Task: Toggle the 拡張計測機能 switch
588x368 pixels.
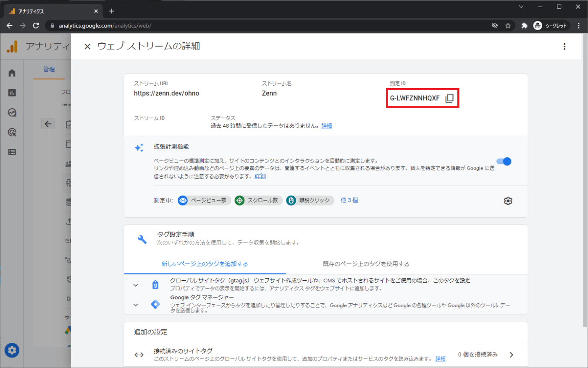Action: pos(504,162)
